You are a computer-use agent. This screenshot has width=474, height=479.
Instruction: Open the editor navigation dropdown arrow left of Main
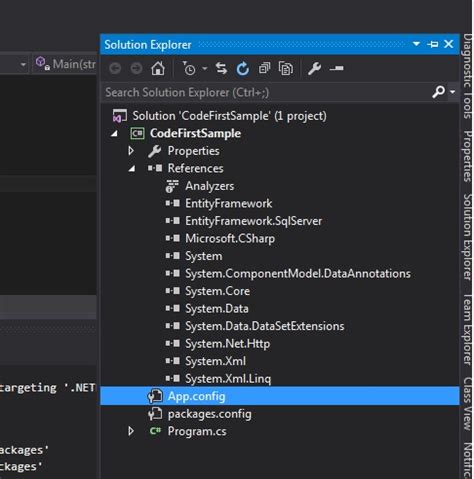[x=23, y=64]
